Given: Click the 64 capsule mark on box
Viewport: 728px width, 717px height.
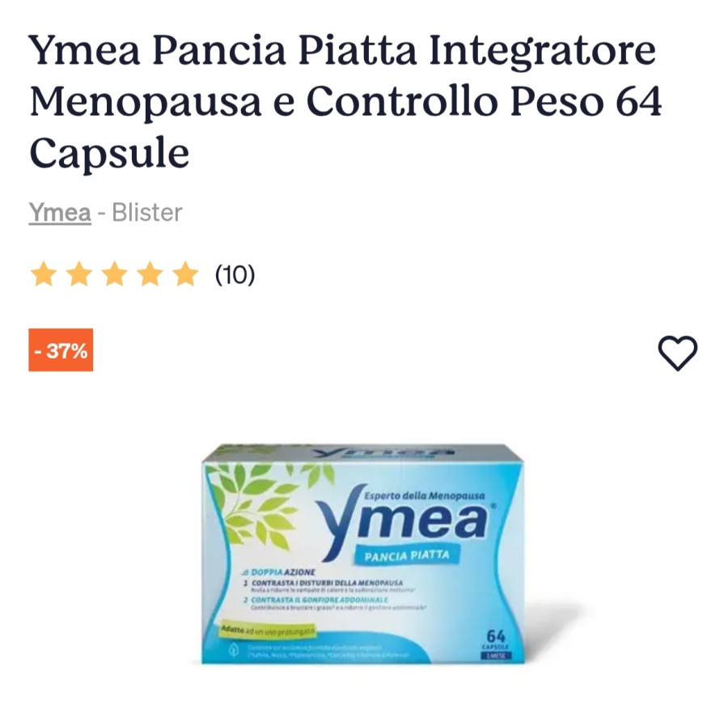Looking at the screenshot, I should 496,643.
